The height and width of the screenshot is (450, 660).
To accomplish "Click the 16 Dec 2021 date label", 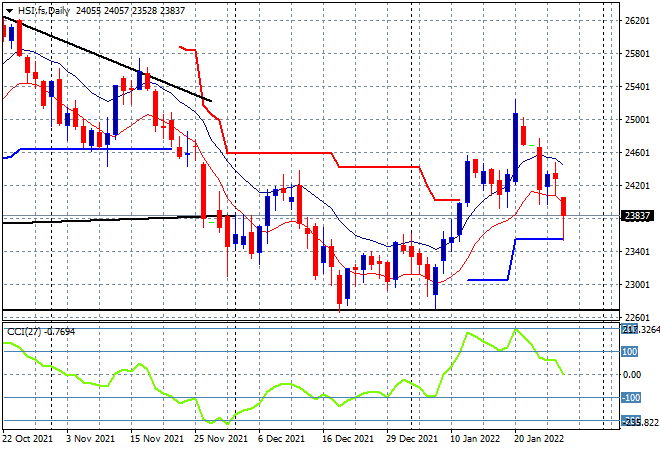I will pyautogui.click(x=348, y=439).
